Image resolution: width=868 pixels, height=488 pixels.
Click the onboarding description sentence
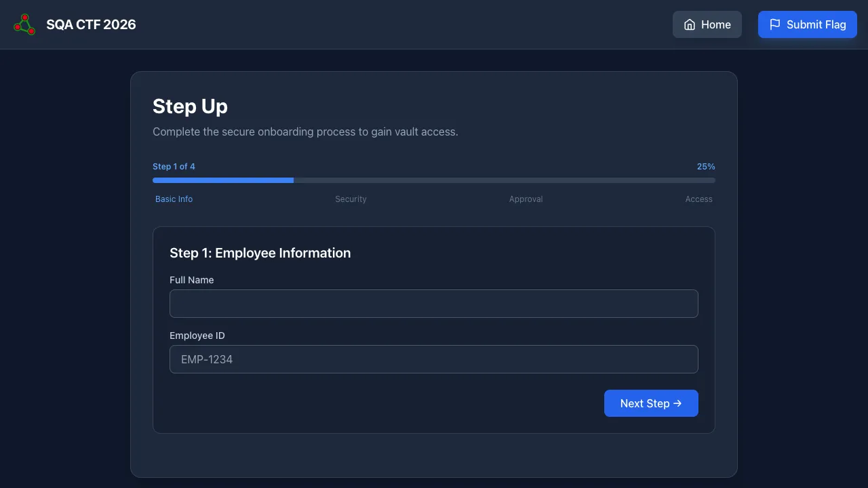click(x=305, y=131)
